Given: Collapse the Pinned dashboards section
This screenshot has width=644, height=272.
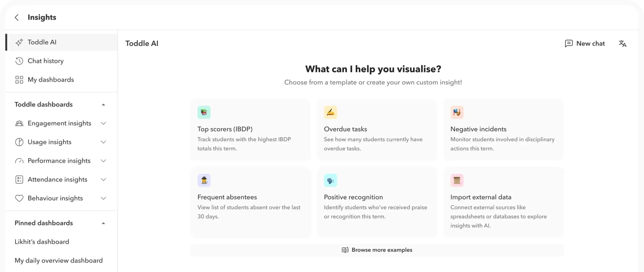Looking at the screenshot, I should tap(103, 223).
